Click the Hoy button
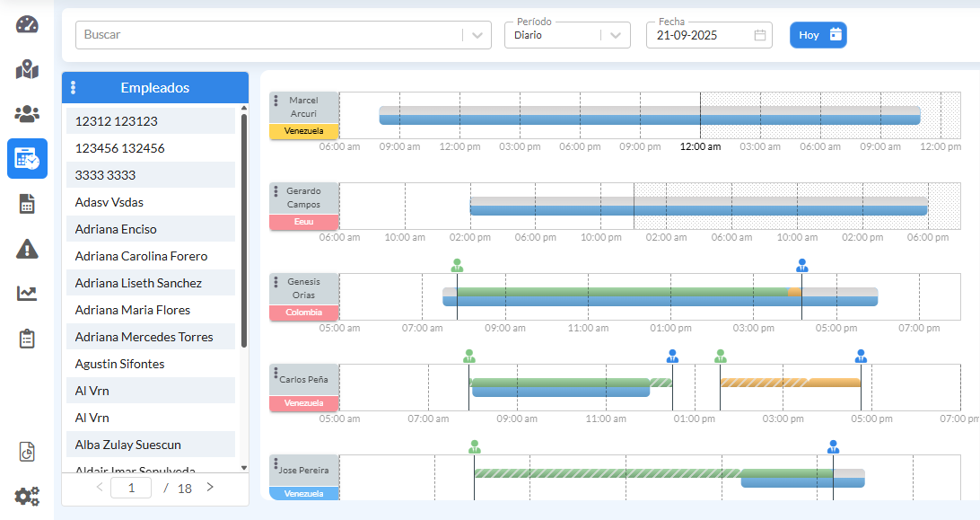Viewport: 980px width, 520px height. 818,35
